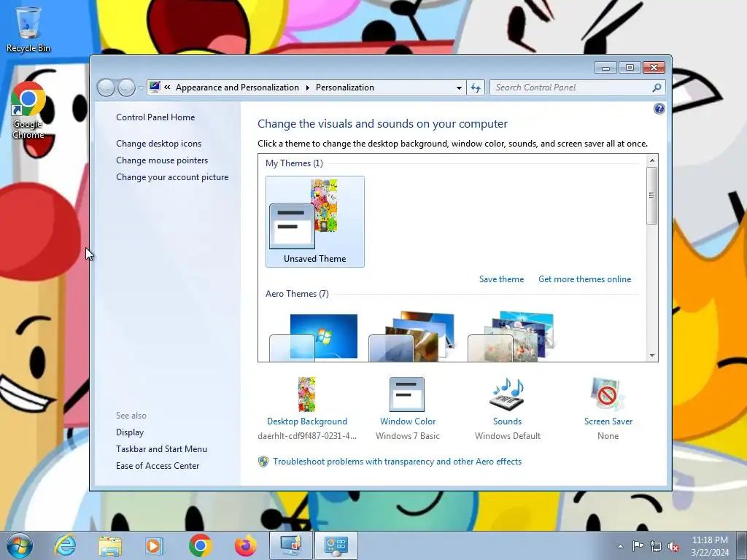
Task: Click 'None' text under Screen Saver
Action: 608,436
